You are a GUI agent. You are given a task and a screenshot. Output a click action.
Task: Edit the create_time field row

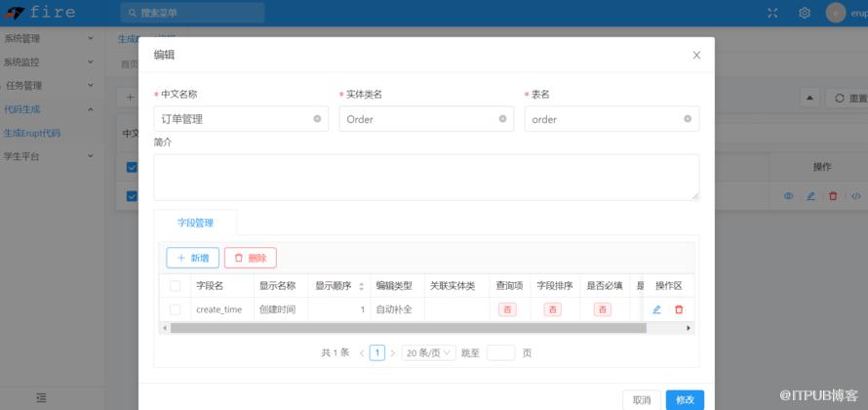656,309
